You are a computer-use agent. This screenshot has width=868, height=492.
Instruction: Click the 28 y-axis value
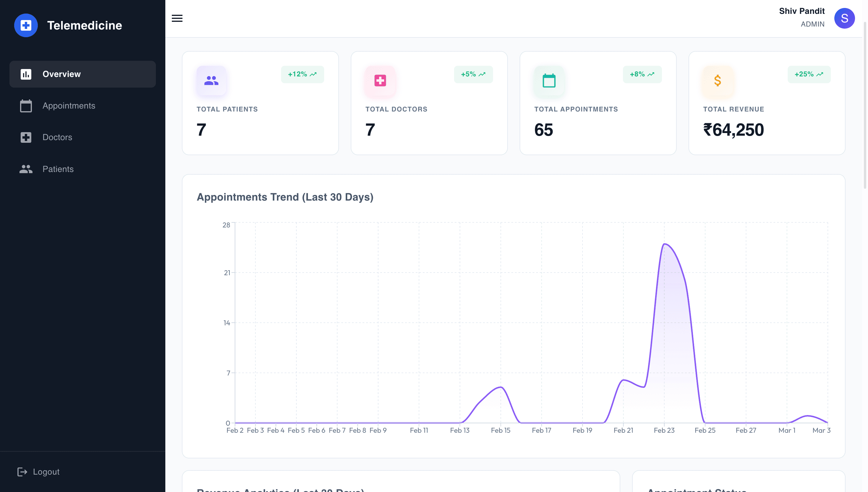click(226, 225)
